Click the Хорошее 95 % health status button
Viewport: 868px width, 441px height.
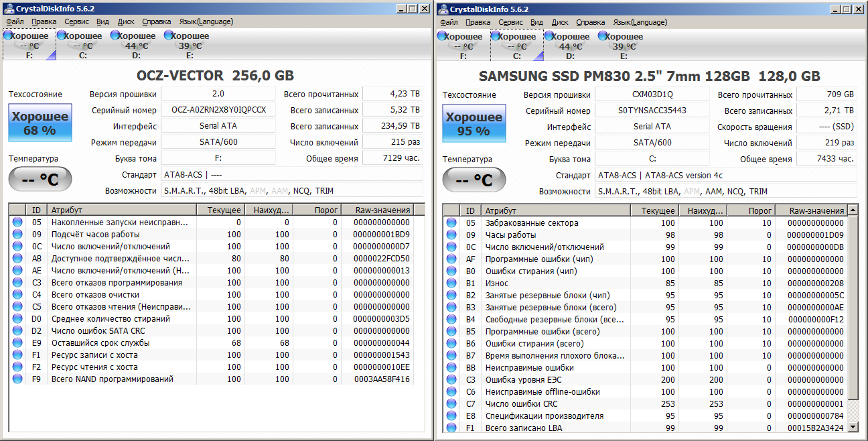pos(474,124)
